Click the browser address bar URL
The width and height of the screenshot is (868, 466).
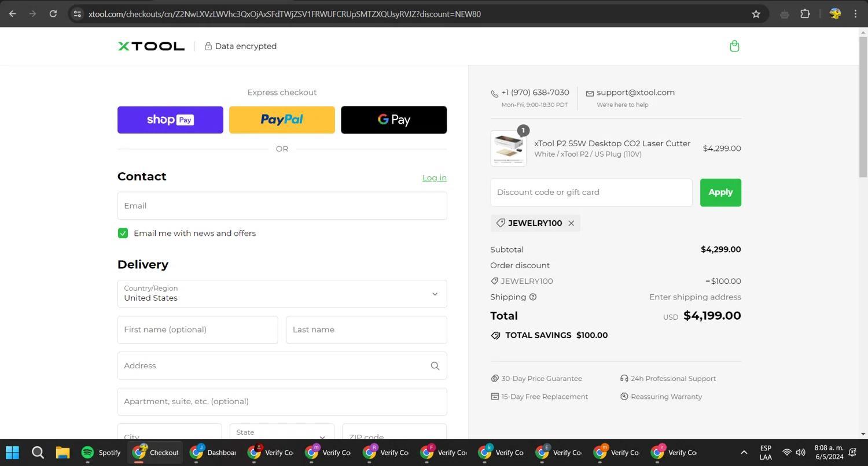coord(284,14)
